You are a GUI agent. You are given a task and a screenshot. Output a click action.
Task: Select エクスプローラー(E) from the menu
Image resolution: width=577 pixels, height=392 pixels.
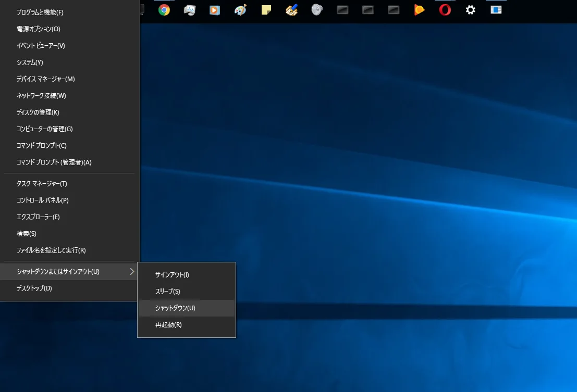pyautogui.click(x=40, y=217)
